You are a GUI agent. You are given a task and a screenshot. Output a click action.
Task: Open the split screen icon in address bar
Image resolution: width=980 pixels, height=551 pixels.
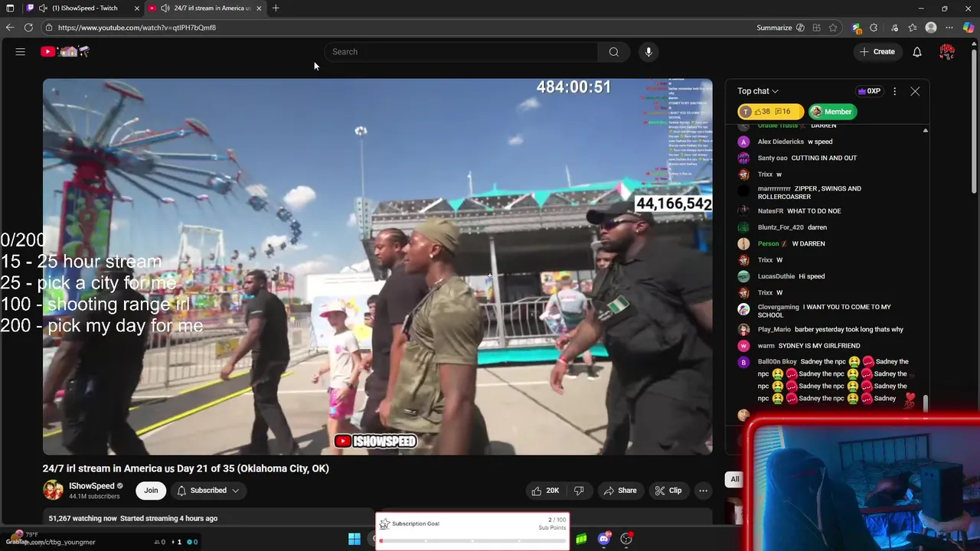point(816,28)
